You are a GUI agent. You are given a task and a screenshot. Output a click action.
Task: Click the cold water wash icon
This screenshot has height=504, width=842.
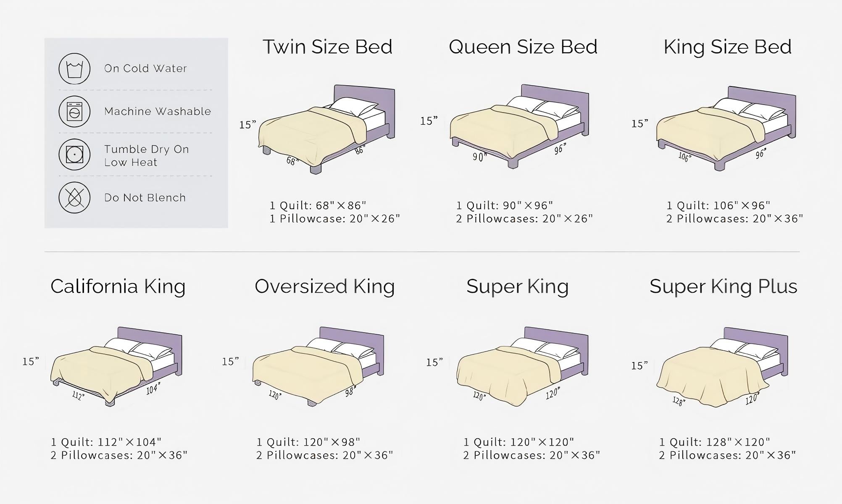tap(74, 69)
